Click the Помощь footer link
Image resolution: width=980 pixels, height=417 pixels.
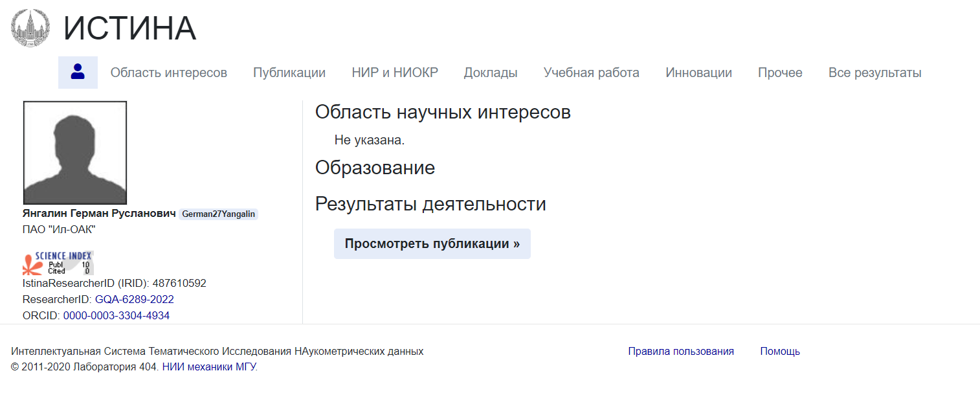(x=780, y=352)
